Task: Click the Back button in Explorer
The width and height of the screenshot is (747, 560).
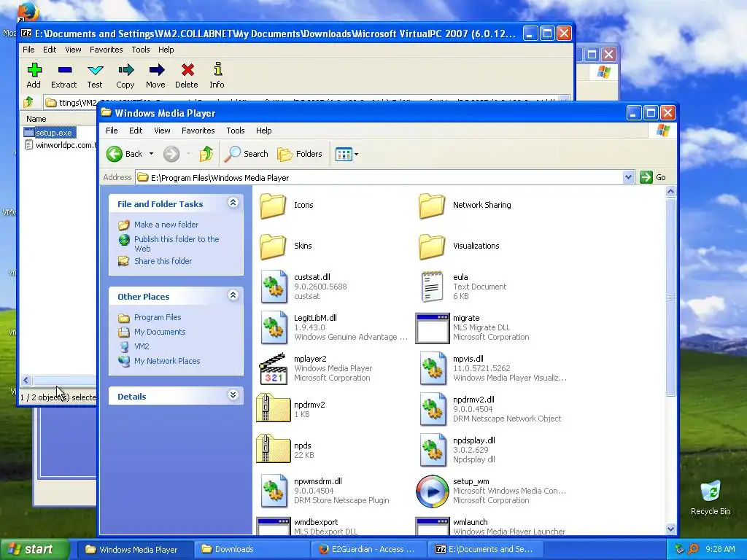Action: pyautogui.click(x=124, y=154)
